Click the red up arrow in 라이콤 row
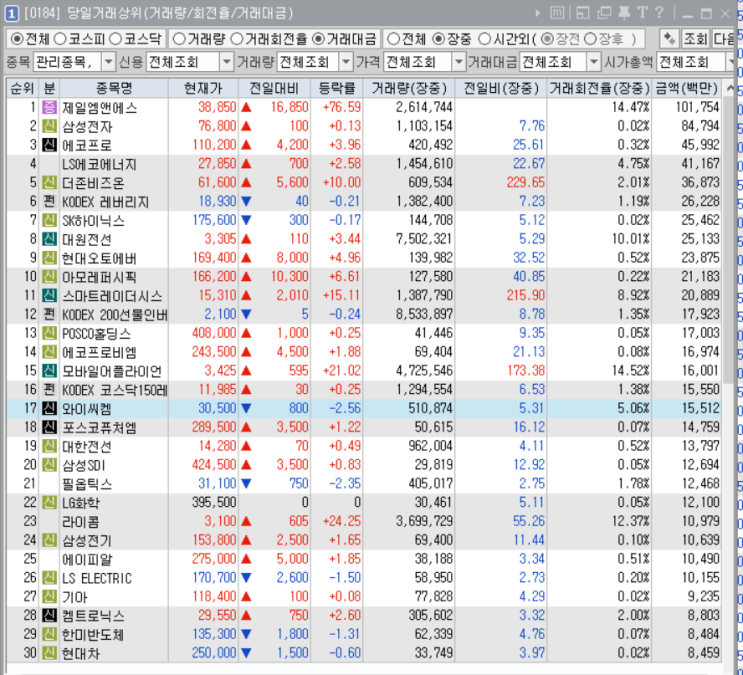 point(246,521)
